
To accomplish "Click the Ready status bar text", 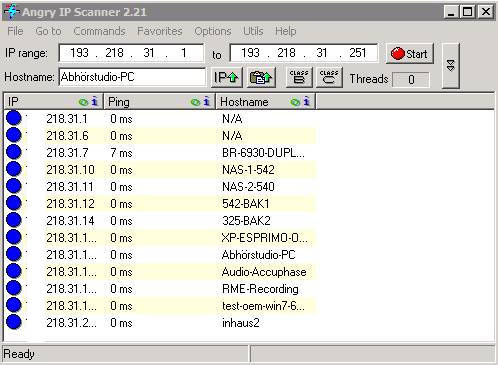I will coord(19,354).
